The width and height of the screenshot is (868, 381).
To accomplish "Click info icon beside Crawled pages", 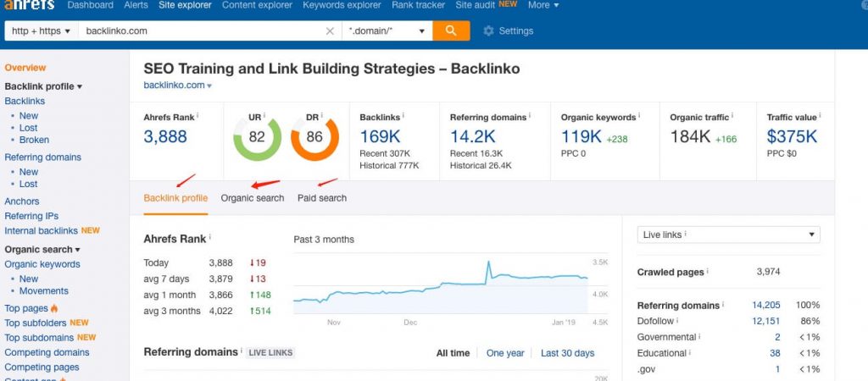I will click(708, 272).
